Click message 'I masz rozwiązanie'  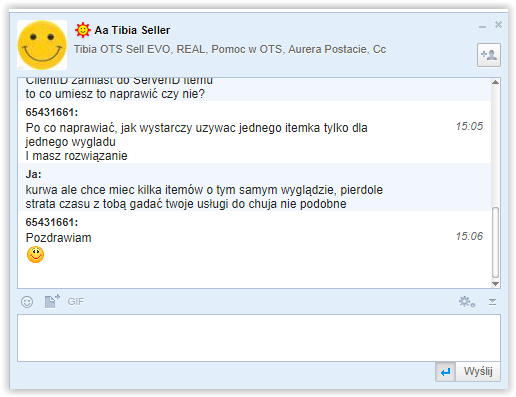click(x=76, y=156)
